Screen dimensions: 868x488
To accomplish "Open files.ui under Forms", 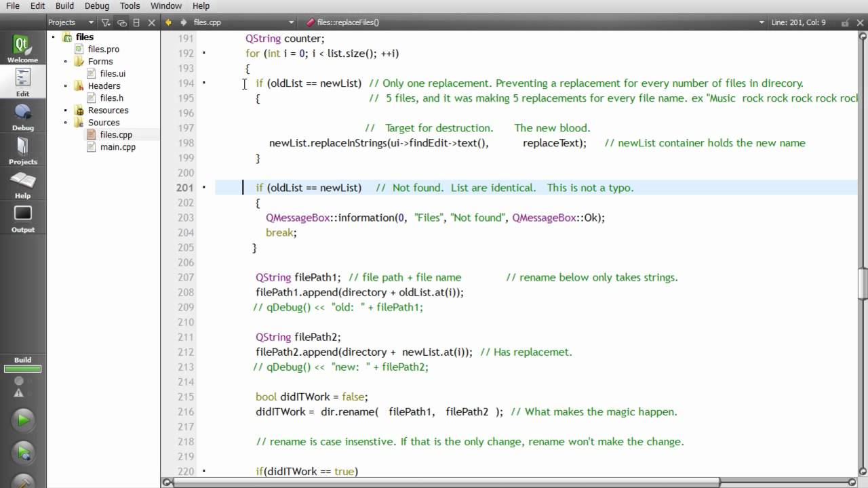I will pos(113,74).
